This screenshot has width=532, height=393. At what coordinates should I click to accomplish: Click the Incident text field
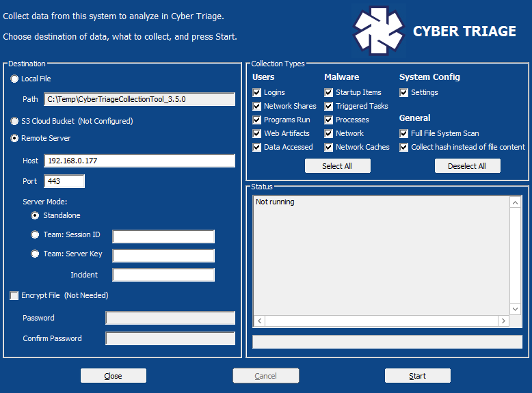coord(163,275)
